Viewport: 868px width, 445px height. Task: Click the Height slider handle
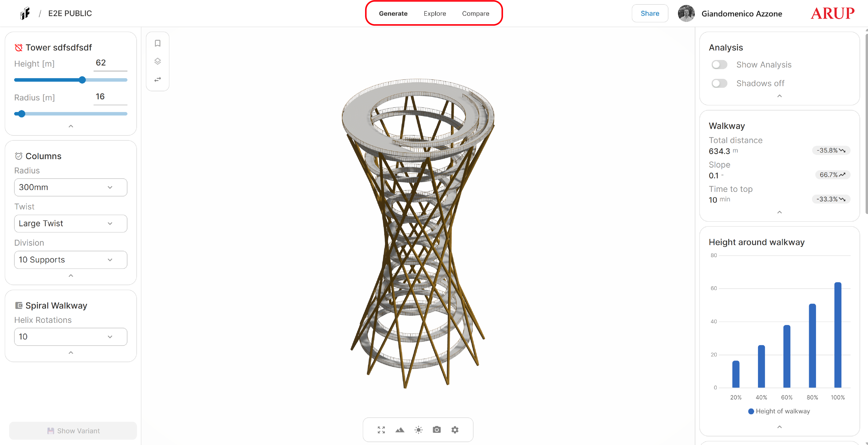click(x=82, y=80)
